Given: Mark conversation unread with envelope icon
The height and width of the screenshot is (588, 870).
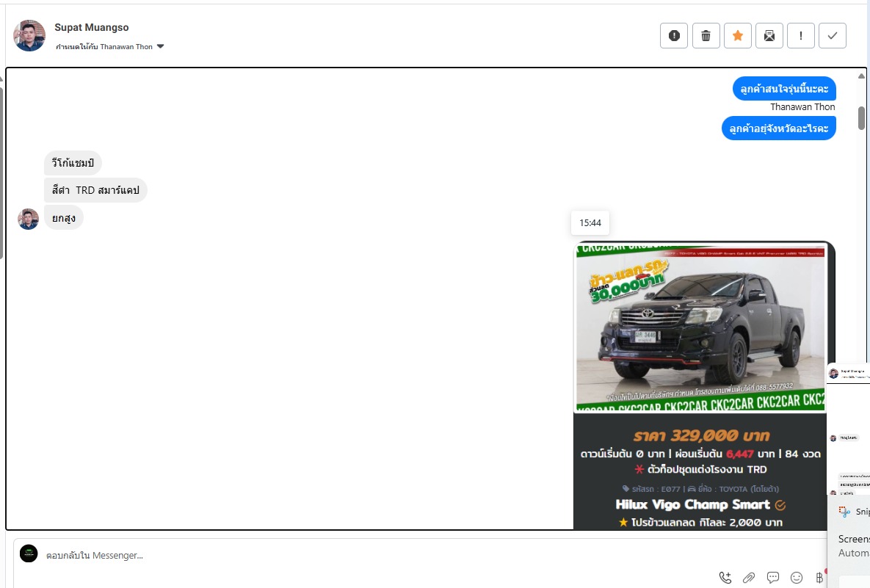Looking at the screenshot, I should (769, 35).
